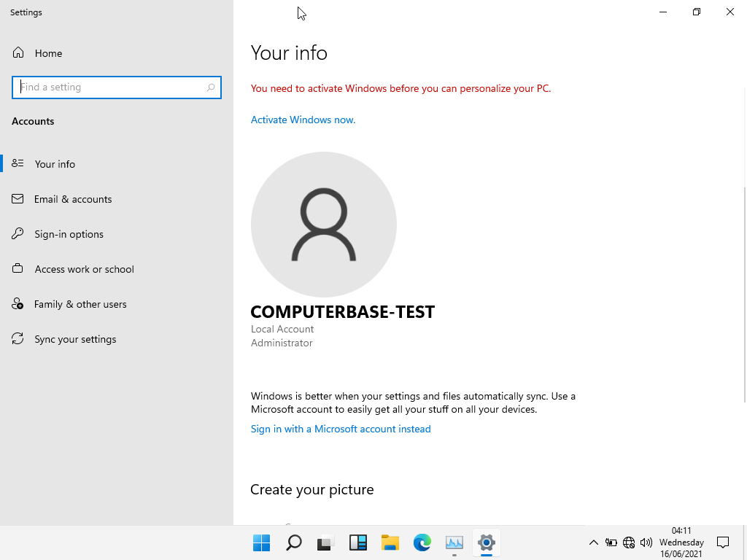Open the clock and date flyout
This screenshot has width=747, height=560.
(x=681, y=542)
